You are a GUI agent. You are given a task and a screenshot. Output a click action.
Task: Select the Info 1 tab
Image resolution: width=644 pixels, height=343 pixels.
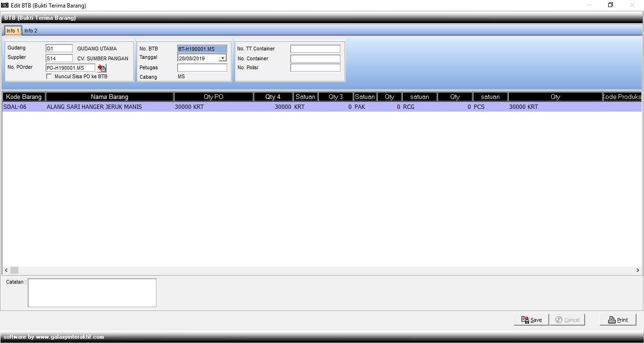[x=13, y=31]
